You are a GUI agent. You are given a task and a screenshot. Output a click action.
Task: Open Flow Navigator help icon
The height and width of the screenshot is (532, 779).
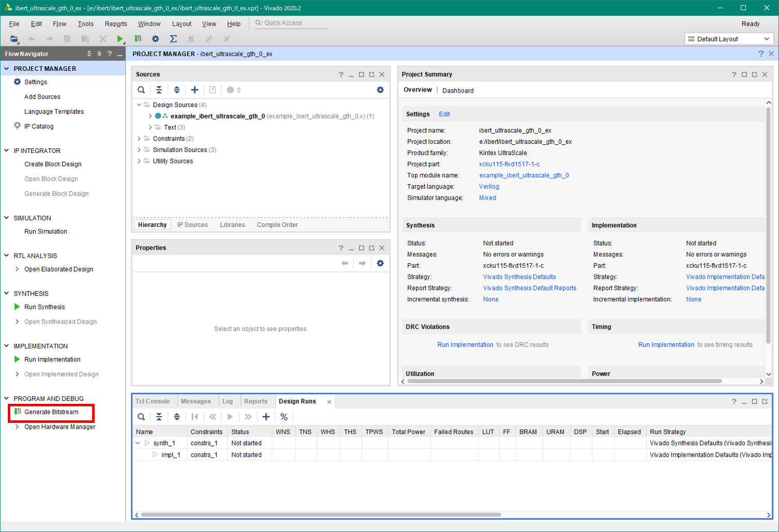click(x=109, y=54)
